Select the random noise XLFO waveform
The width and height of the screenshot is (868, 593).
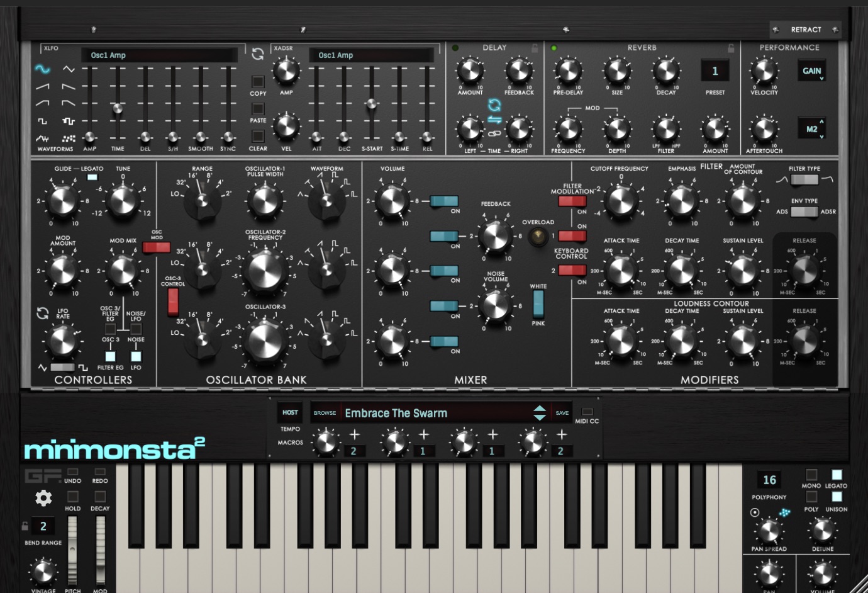42,138
